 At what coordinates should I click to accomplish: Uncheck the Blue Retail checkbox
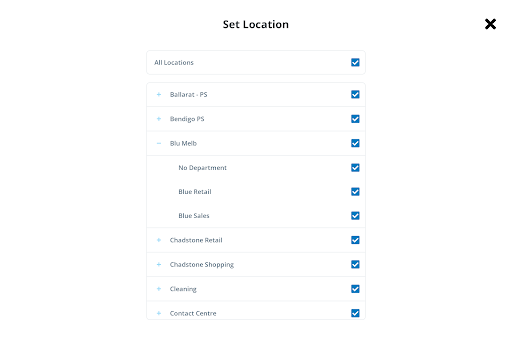pos(355,192)
